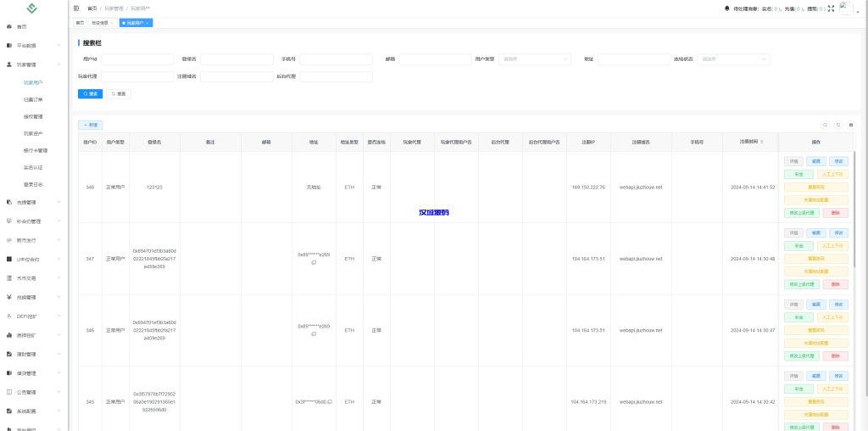Open the 用户类型 dropdown
This screenshot has width=868, height=431.
[536, 59]
